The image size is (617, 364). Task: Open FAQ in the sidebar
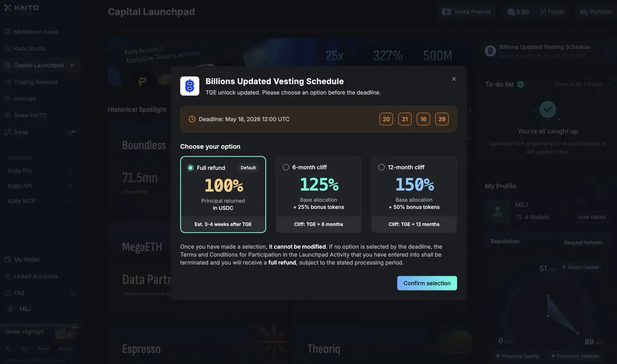pyautogui.click(x=19, y=293)
